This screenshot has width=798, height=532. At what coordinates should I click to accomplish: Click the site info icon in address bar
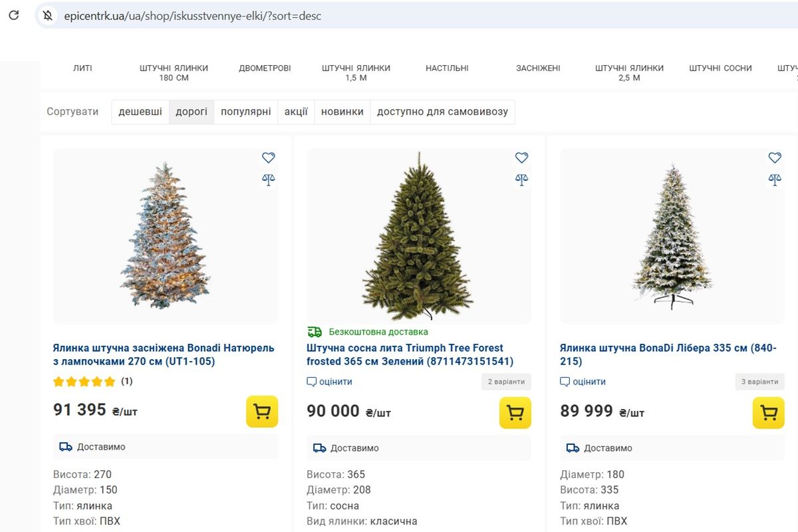click(47, 15)
